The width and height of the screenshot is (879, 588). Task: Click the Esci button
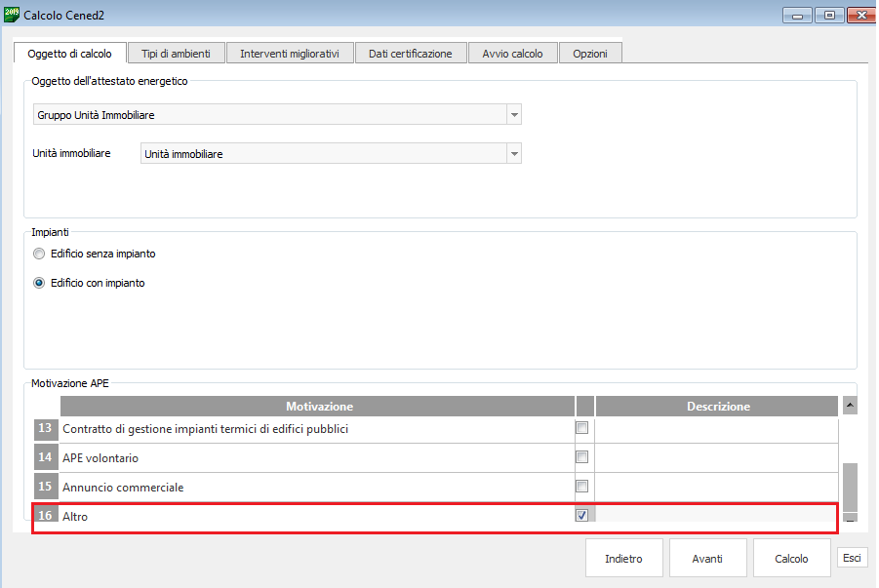852,558
